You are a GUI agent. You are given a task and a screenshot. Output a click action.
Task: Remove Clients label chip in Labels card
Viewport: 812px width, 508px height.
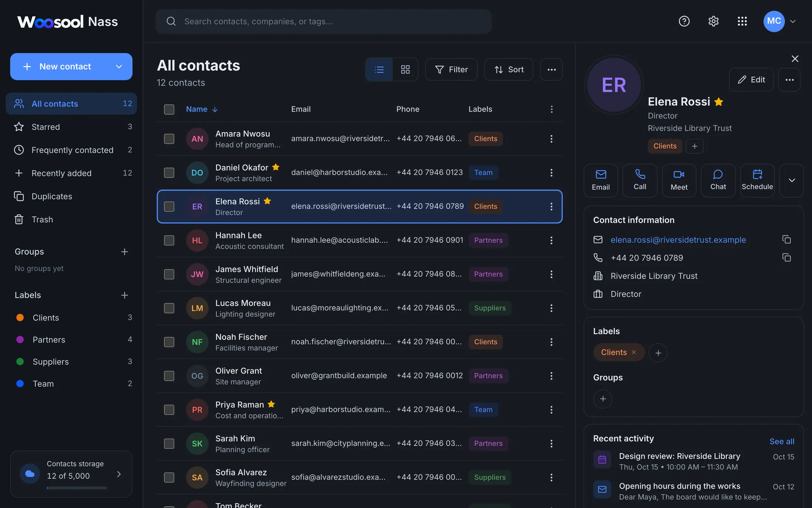634,352
